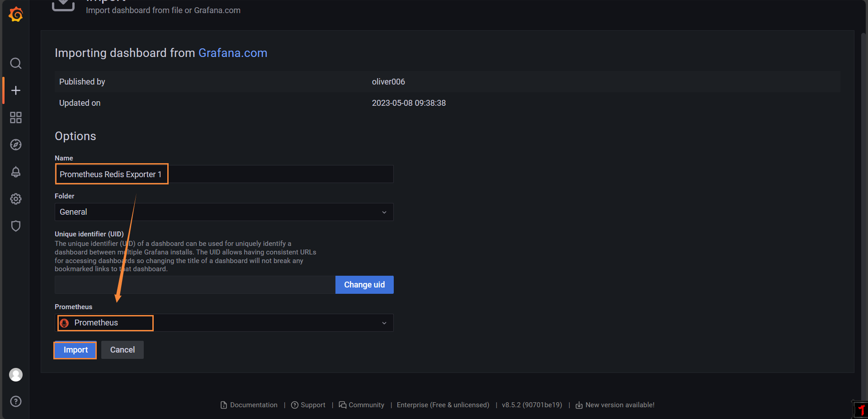Open the Explore compass icon
Screen dimensions: 868x419
[x=16, y=145]
